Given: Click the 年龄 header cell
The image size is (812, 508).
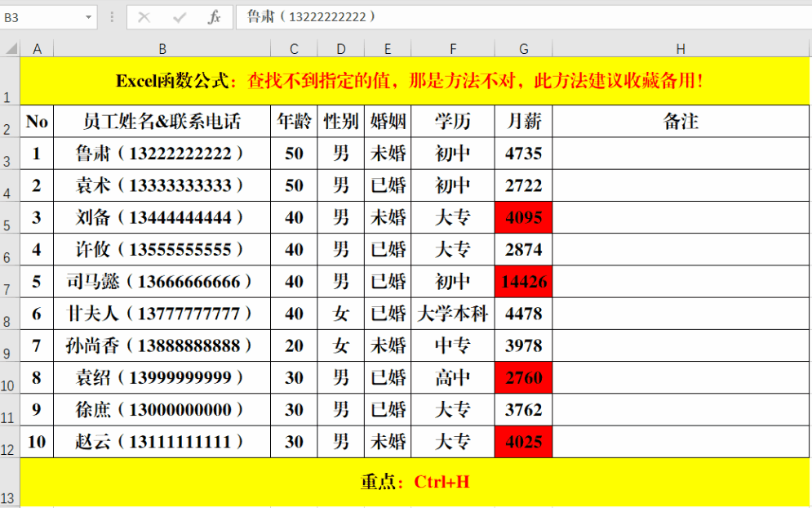Looking at the screenshot, I should (x=294, y=122).
